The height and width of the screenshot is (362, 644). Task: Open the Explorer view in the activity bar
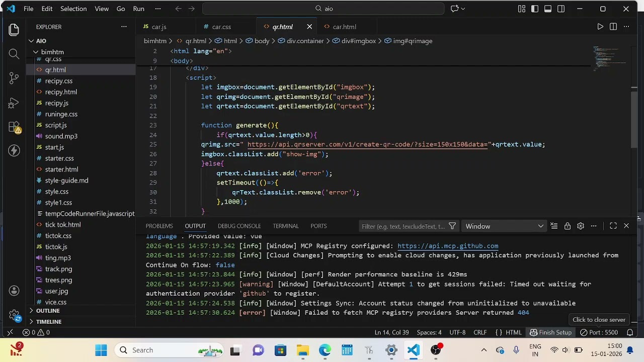[x=14, y=30]
